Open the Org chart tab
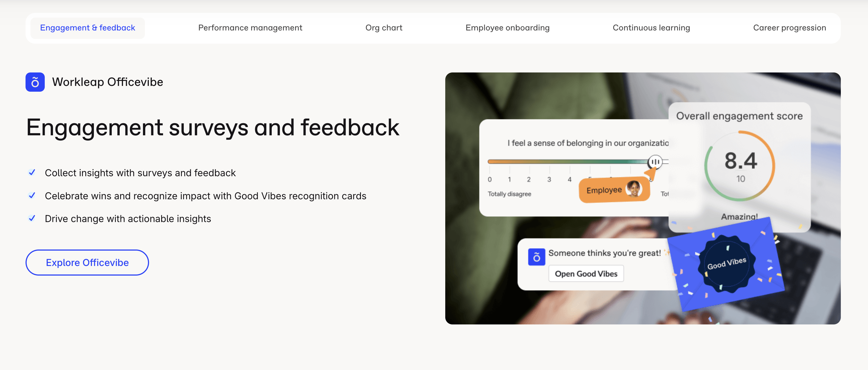Screen dimensions: 868x370 tap(384, 28)
